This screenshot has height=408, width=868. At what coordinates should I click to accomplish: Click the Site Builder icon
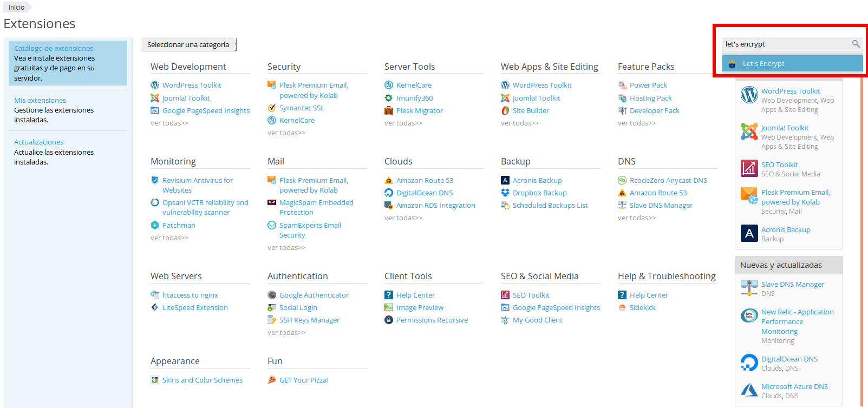[x=505, y=110]
